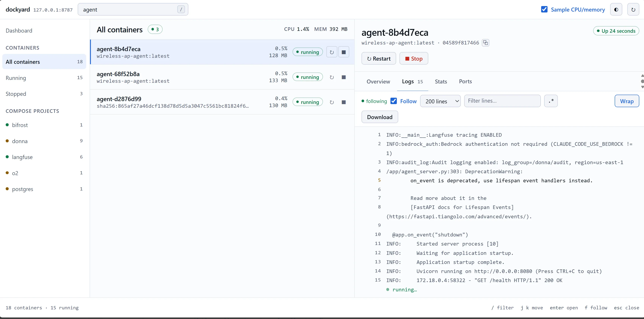Select the agent-68f52b8a container name
644x319 pixels.
[118, 74]
